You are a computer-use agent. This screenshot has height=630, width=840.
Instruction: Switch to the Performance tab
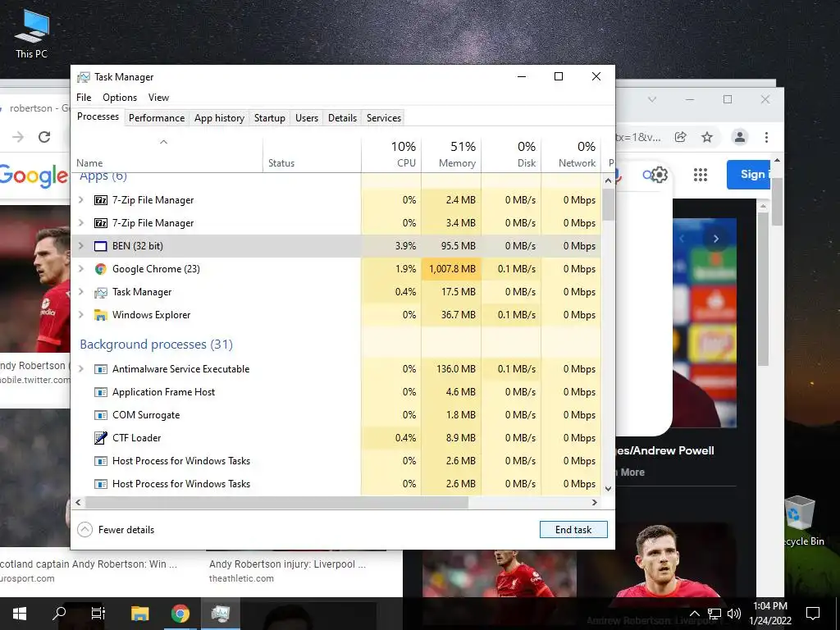(157, 118)
